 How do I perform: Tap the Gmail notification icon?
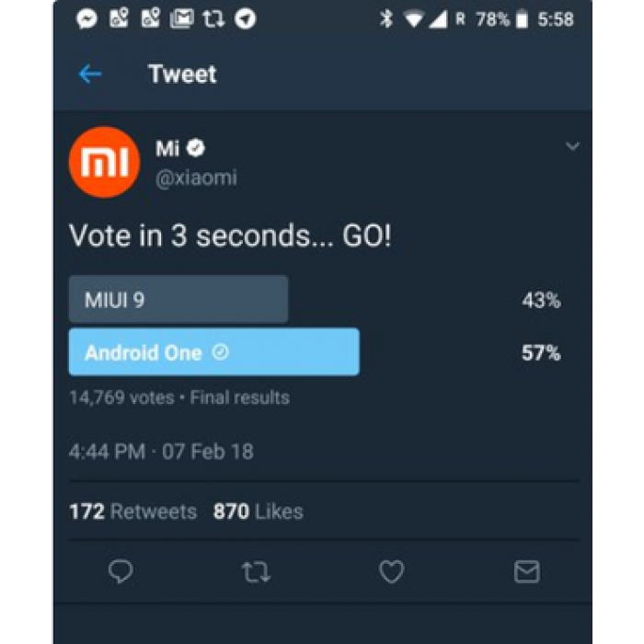click(182, 18)
